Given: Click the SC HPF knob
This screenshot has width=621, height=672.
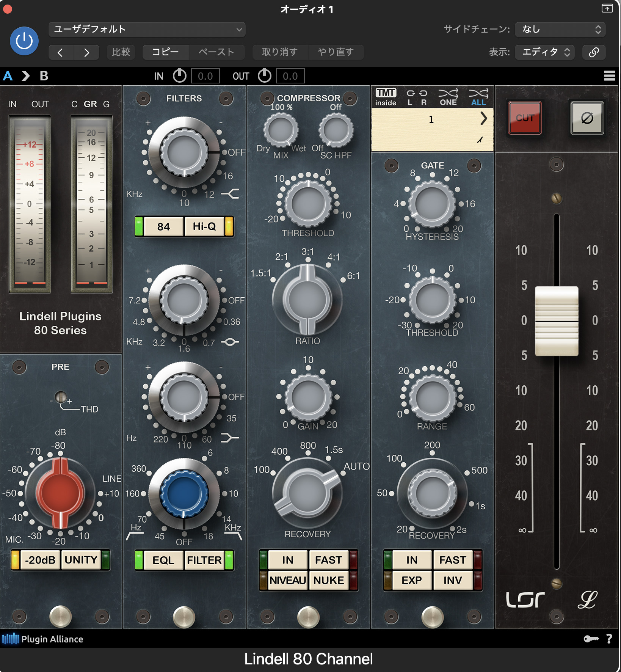Looking at the screenshot, I should 336,130.
